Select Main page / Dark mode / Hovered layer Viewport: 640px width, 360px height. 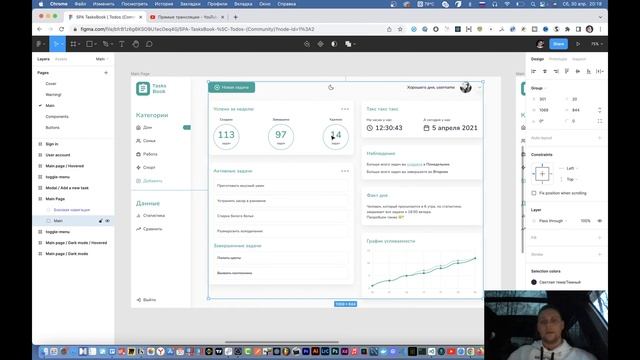coord(76,243)
